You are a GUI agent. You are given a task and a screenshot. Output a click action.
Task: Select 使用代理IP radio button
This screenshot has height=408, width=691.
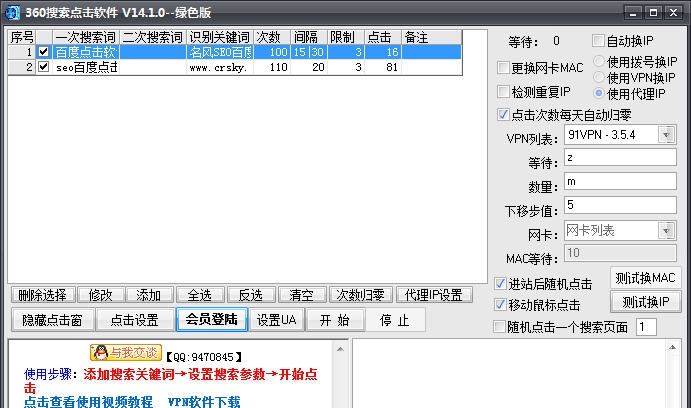click(598, 93)
